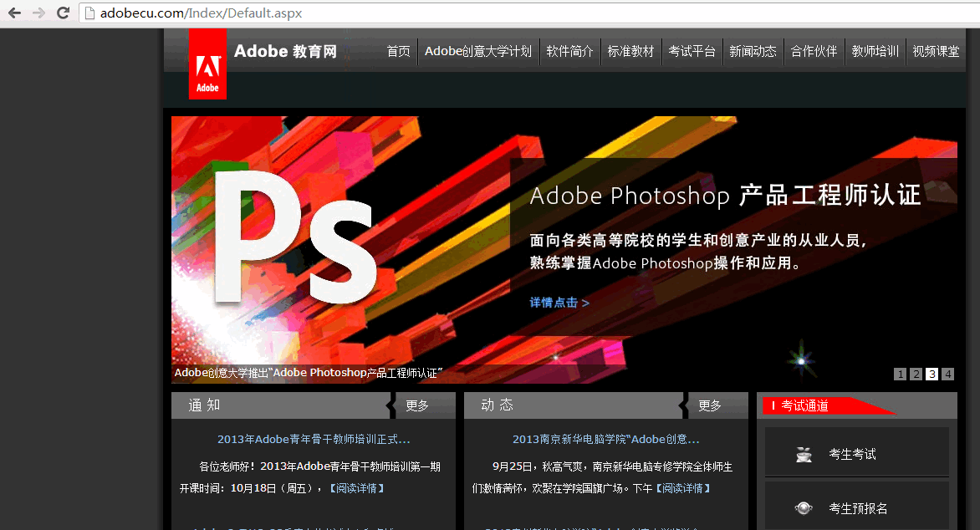Open the 视频课堂 menu item
980x530 pixels.
(x=936, y=51)
